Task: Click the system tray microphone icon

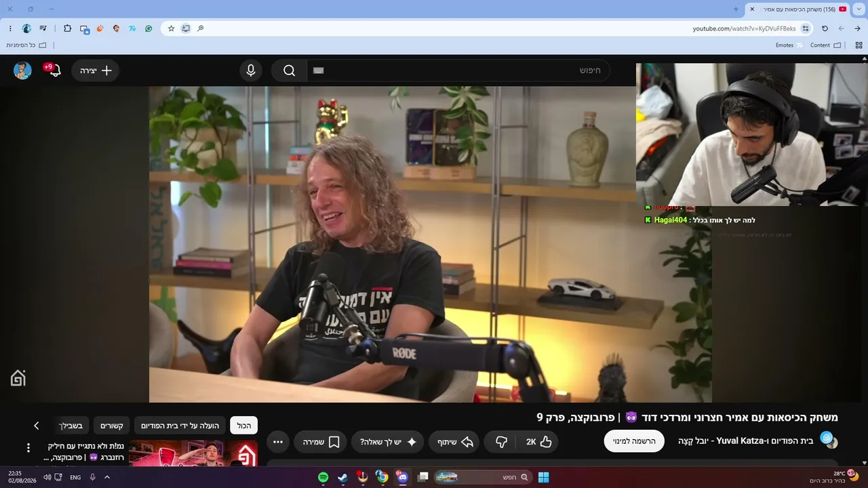Action: tap(92, 477)
